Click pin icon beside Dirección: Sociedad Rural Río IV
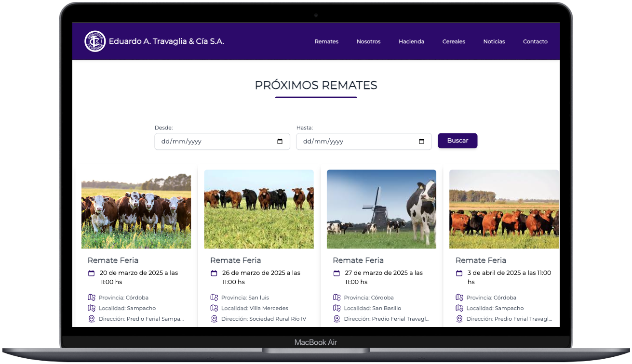This screenshot has width=632, height=364. point(214,319)
